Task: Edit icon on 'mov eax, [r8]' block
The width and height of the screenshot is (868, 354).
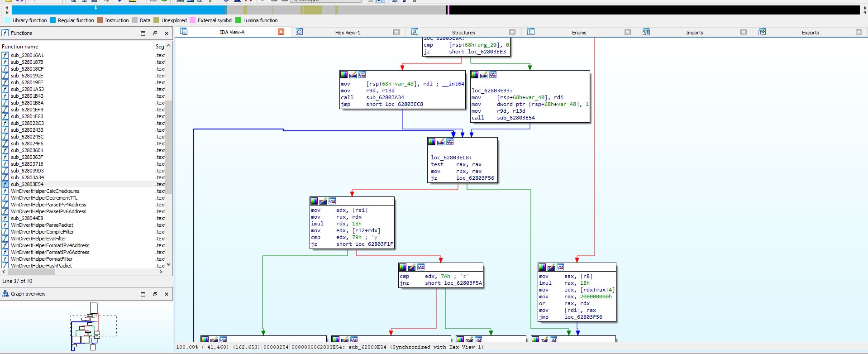Action: point(551,267)
